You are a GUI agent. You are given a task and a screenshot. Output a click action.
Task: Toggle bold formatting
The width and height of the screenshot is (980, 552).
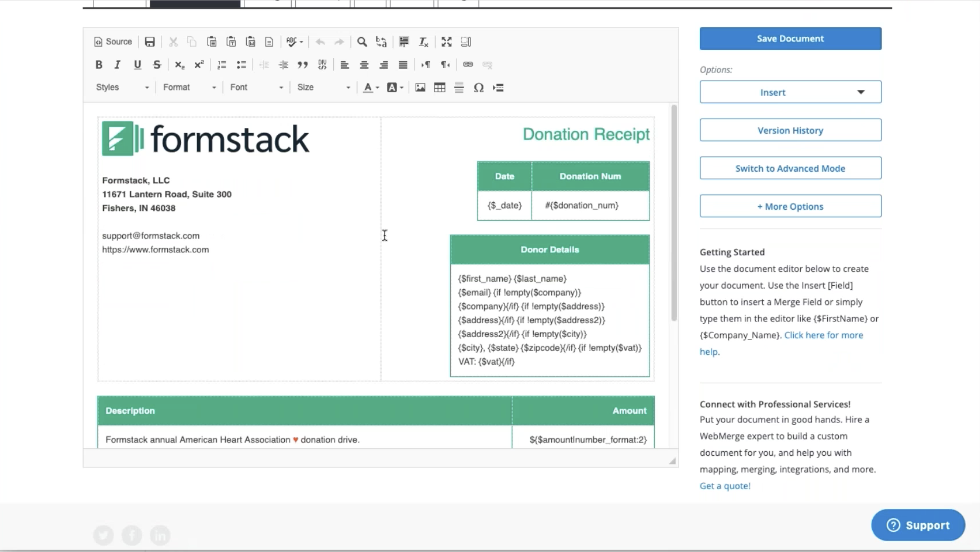[x=99, y=65]
